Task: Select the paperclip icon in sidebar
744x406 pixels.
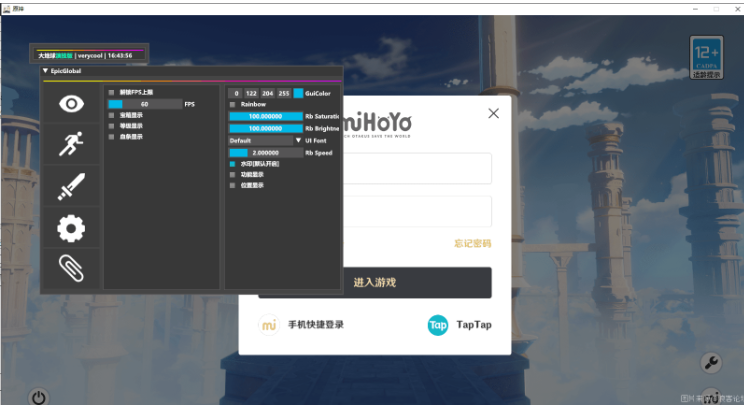Action: 71,268
